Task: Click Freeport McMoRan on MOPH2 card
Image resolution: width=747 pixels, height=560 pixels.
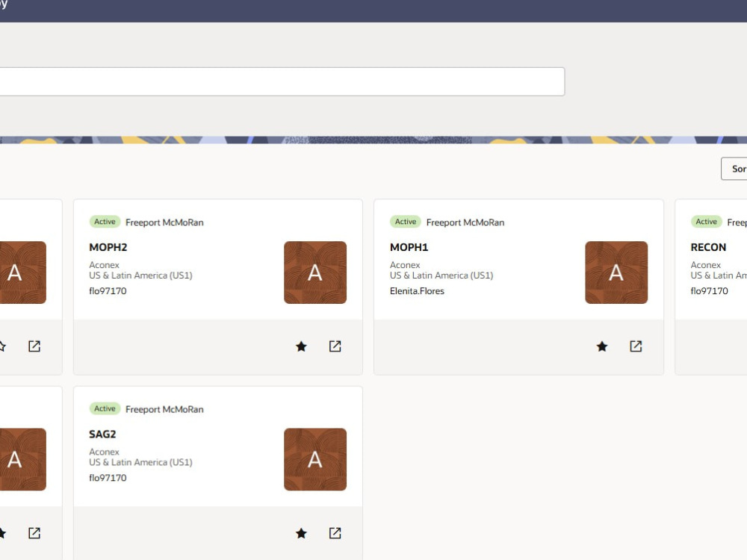Action: click(x=164, y=223)
